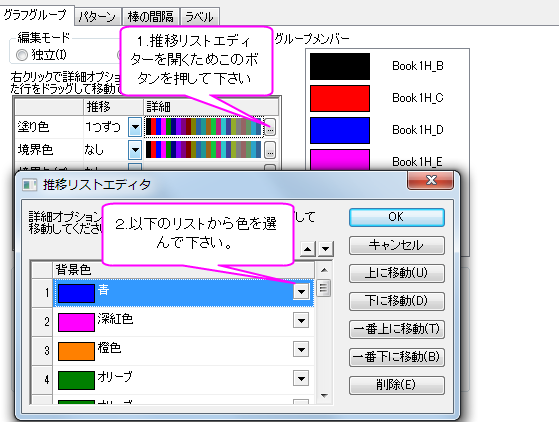Click the 削除(E) button

[397, 385]
